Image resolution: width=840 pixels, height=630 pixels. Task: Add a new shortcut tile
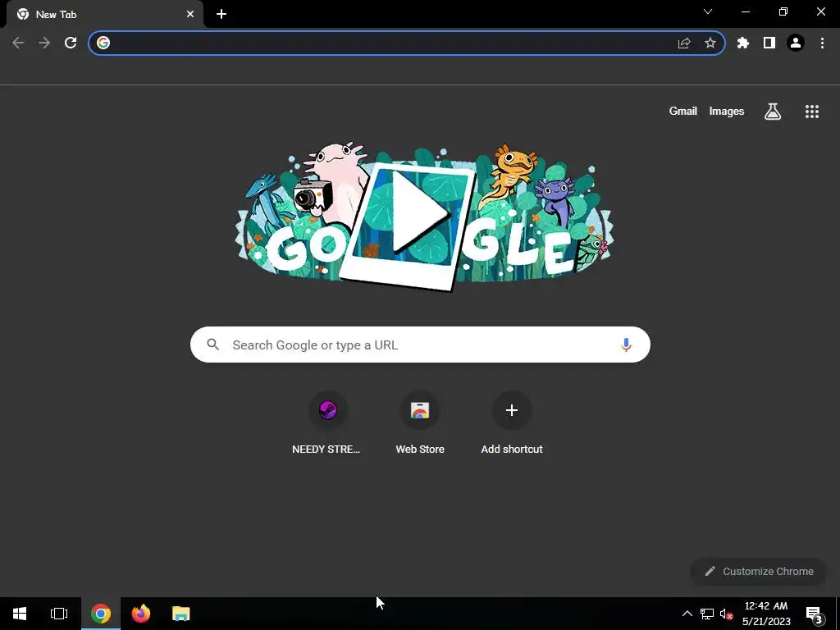[x=512, y=423]
